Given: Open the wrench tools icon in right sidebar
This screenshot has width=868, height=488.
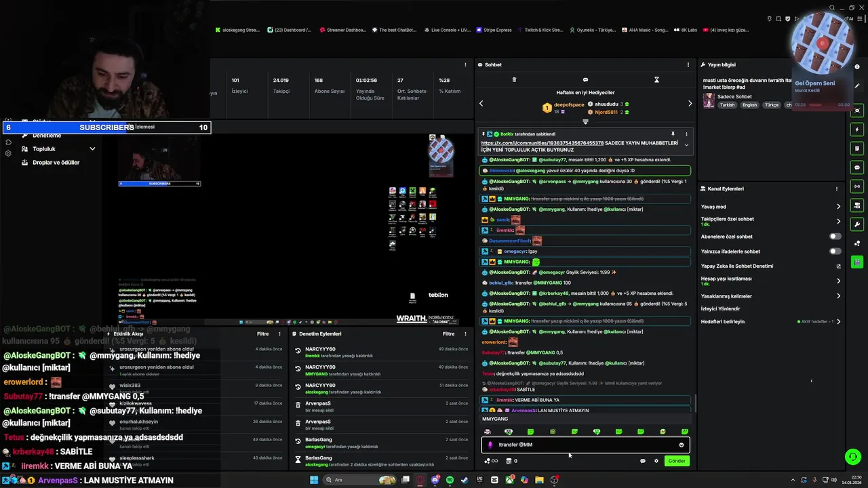Looking at the screenshot, I should coord(857,224).
